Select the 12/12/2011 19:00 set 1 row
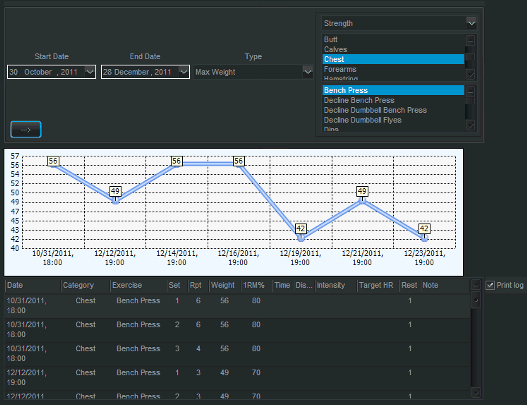The width and height of the screenshot is (527, 405). [x=237, y=378]
